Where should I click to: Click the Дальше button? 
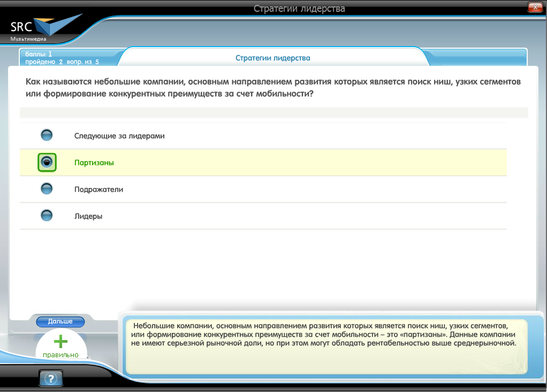60,321
